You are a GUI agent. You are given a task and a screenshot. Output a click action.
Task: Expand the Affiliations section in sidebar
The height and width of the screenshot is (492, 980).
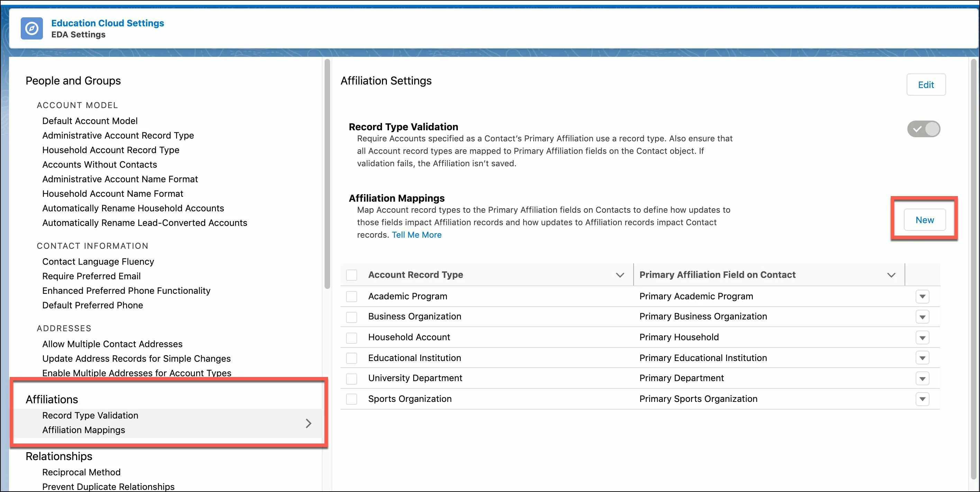[x=308, y=422]
